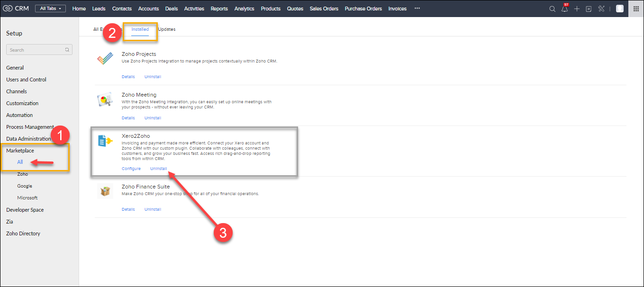644x287 pixels.
Task: Open the Leads module
Action: (99, 9)
